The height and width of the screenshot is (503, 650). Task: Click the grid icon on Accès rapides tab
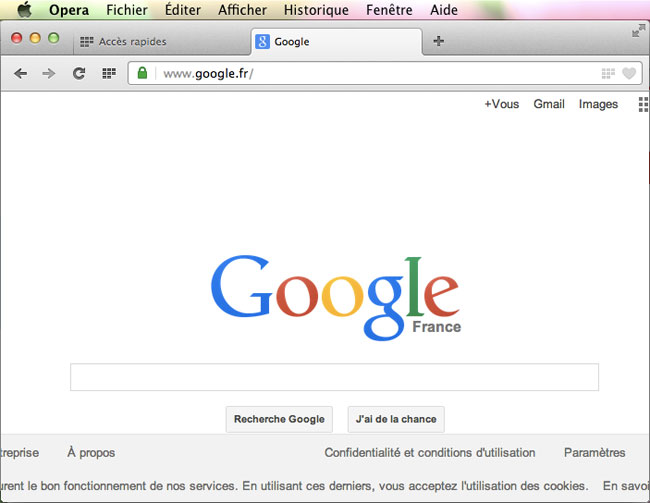[x=86, y=41]
